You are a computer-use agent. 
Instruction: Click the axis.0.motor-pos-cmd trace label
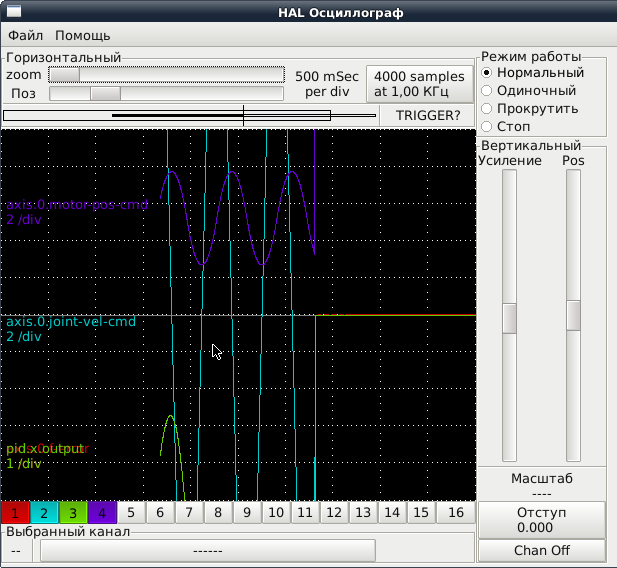77,205
